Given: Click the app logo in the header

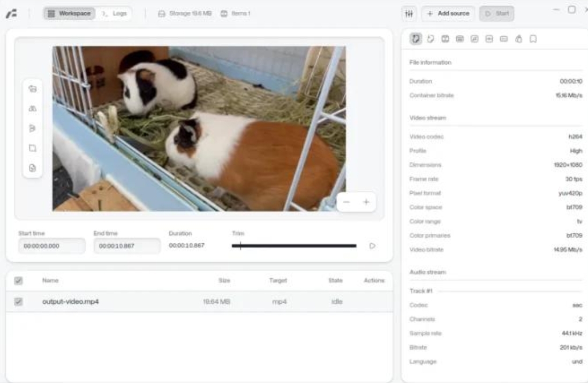Looking at the screenshot, I should pos(11,14).
